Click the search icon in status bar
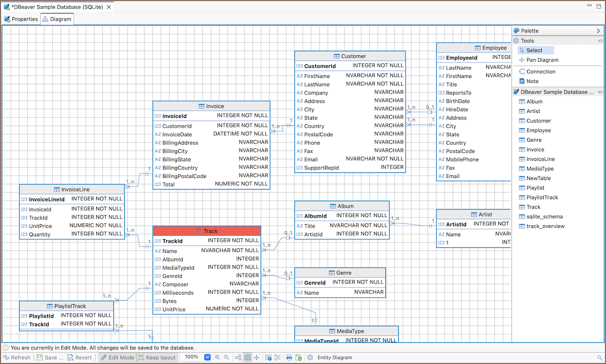 599,357
